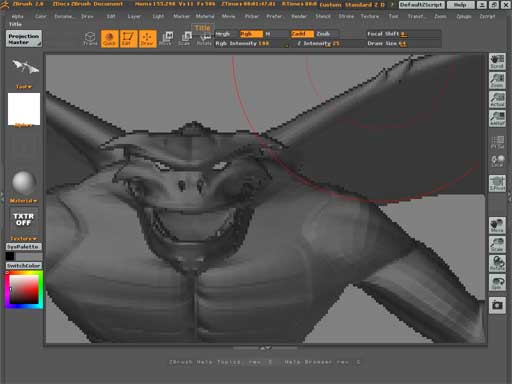Open the Light menu
512x384 pixels.
tap(158, 16)
